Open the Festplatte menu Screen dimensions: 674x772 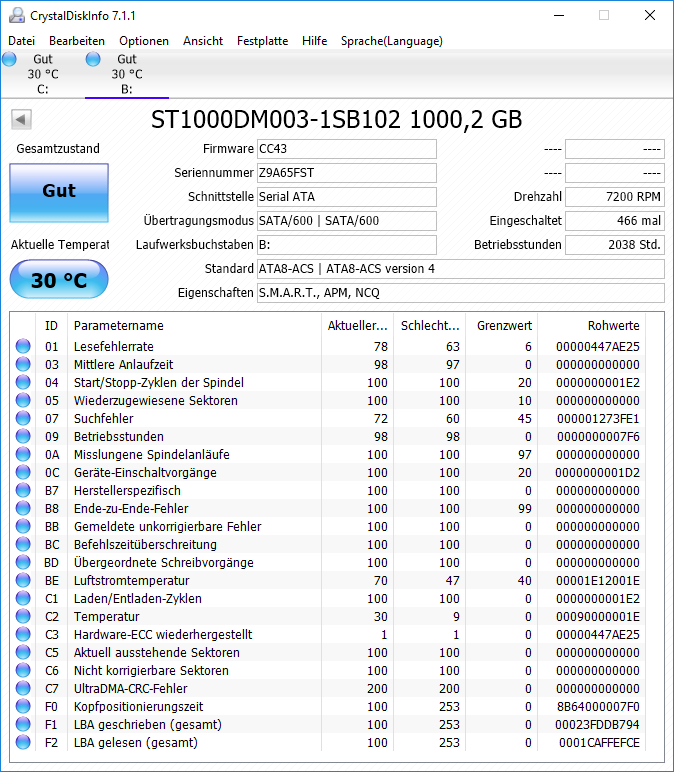point(262,41)
